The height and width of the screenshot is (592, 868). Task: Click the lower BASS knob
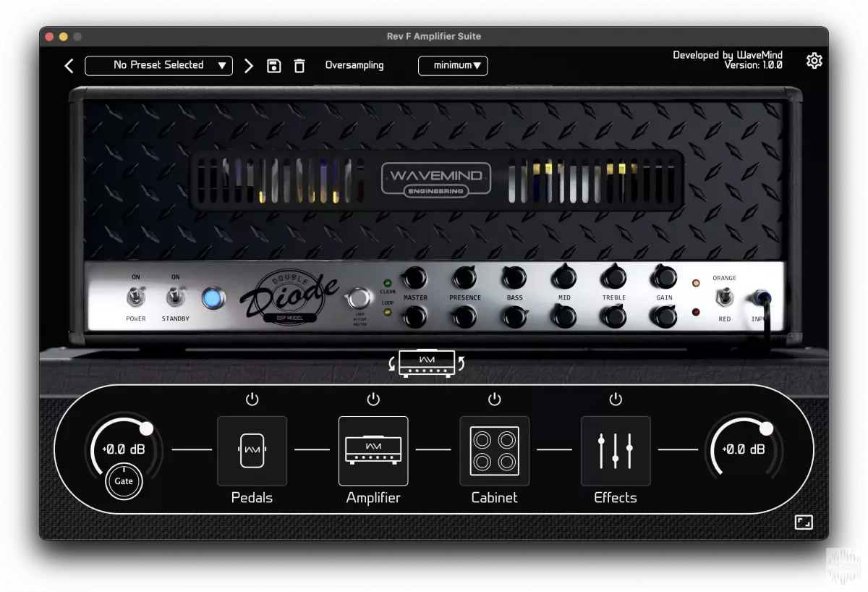(x=514, y=316)
